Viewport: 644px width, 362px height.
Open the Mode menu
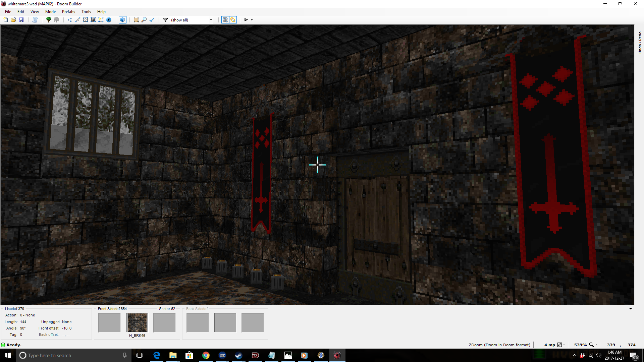[51, 11]
